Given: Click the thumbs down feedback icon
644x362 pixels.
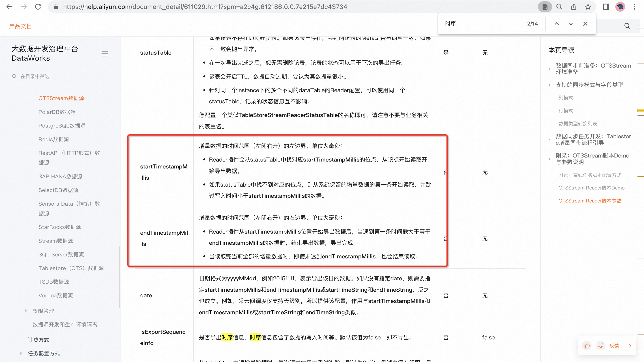Looking at the screenshot, I should pyautogui.click(x=600, y=345).
